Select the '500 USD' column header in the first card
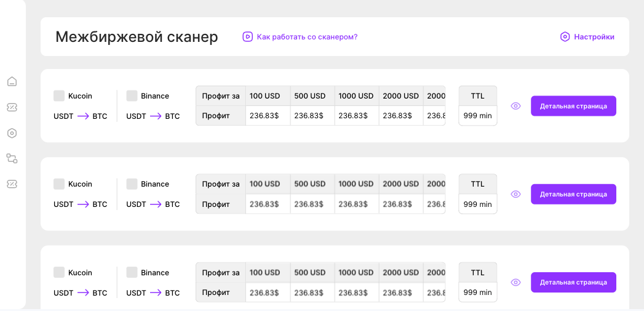Screen dimensions: 644x311 click(x=312, y=96)
